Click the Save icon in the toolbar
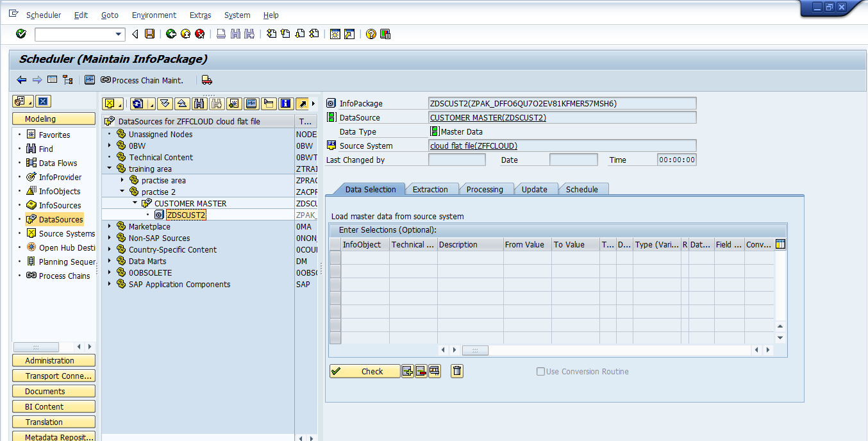Screen dimensions: 868x441 149,34
